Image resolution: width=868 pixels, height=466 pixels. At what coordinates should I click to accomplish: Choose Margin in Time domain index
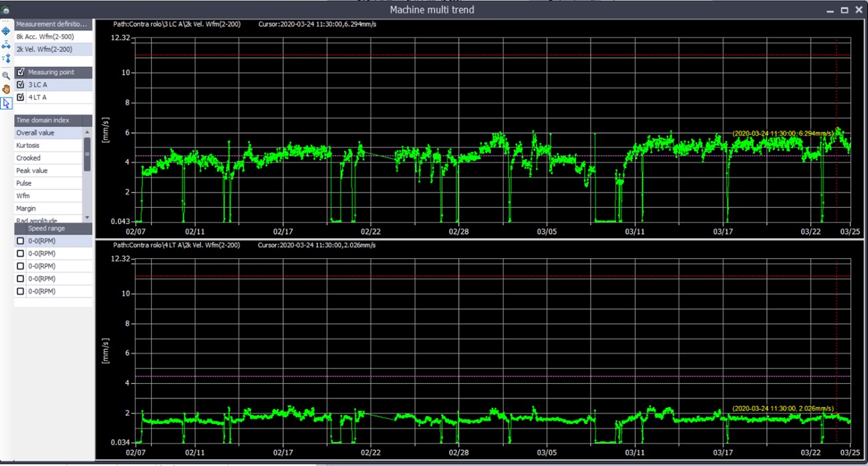point(49,209)
